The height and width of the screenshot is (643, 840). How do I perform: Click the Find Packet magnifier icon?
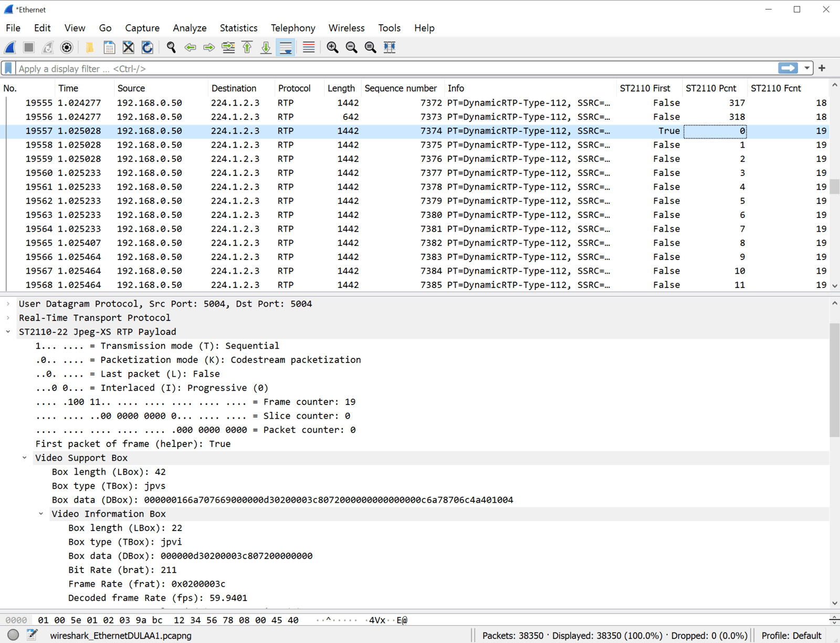171,47
